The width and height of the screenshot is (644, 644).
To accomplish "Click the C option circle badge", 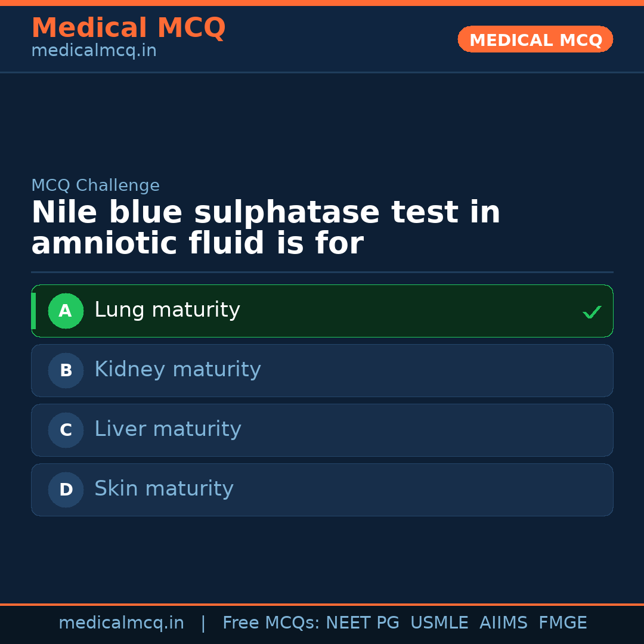I will 66,430.
